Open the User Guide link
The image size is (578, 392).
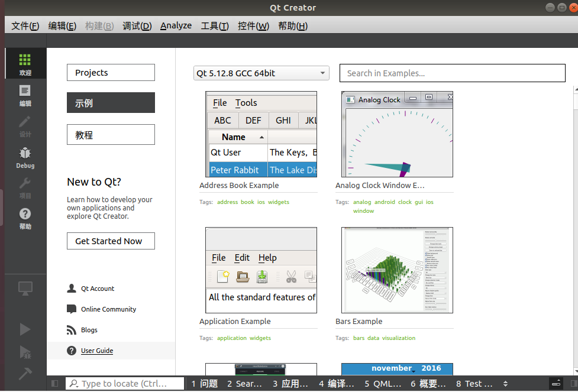(97, 351)
